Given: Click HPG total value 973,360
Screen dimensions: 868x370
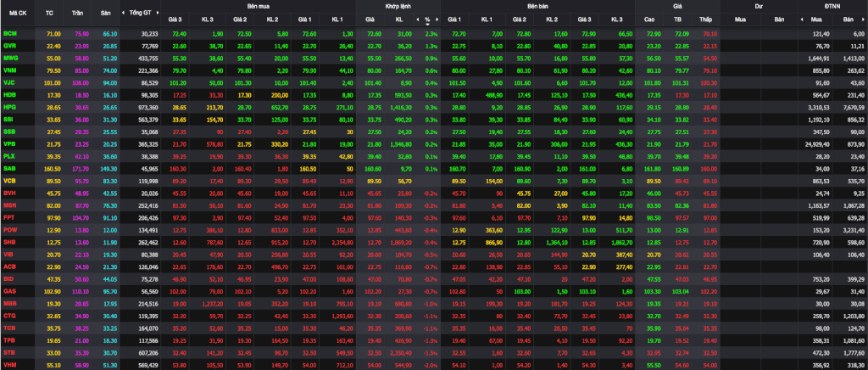Looking at the screenshot, I should (x=147, y=107).
